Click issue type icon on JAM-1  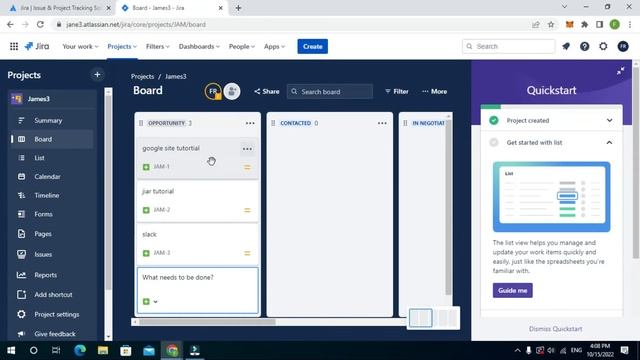pyautogui.click(x=146, y=167)
